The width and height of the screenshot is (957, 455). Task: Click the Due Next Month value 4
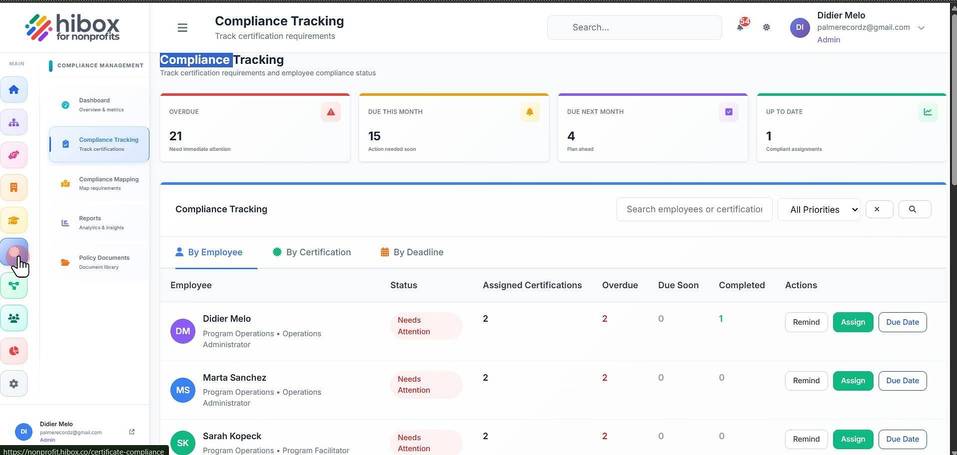571,136
